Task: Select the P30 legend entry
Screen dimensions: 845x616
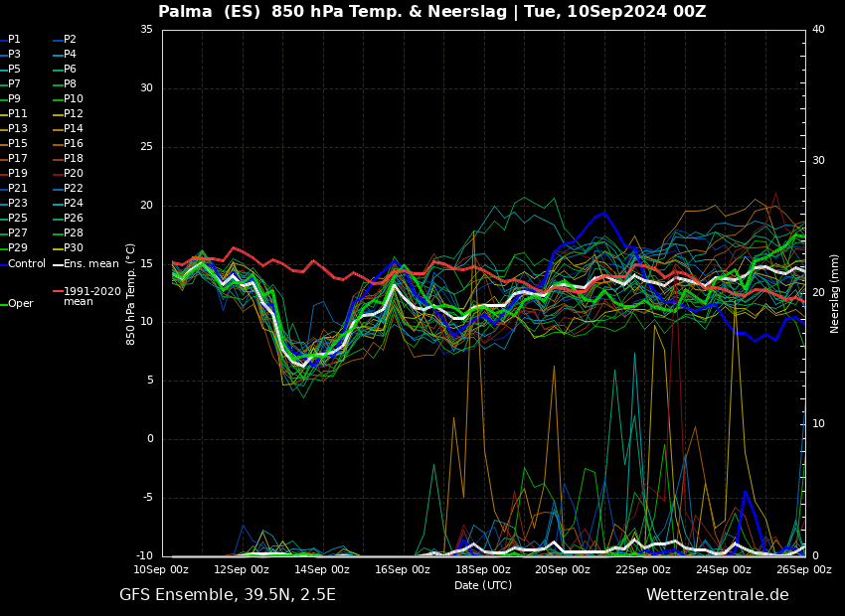Action: 73,248
